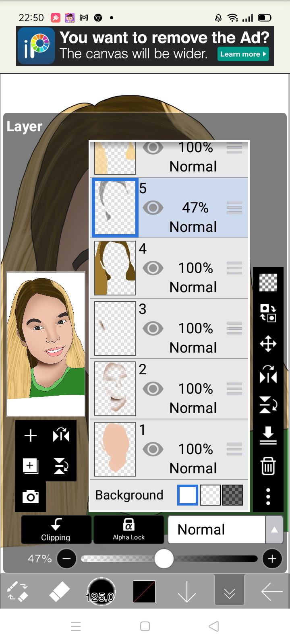Open the three-dot layer options menu
This screenshot has height=644, width=290.
tap(268, 497)
